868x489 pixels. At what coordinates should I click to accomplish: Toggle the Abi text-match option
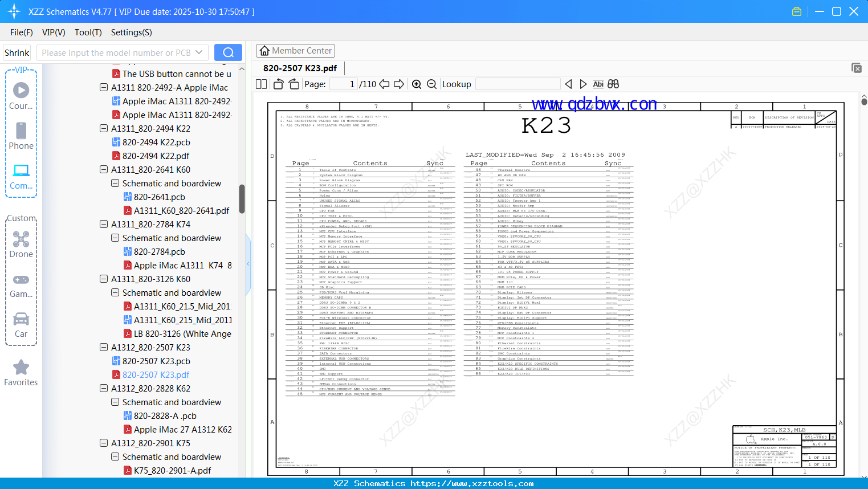[598, 84]
